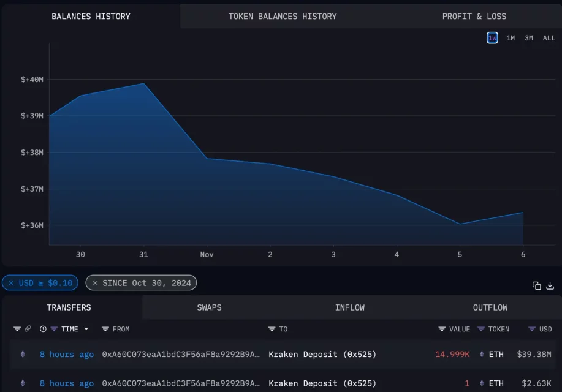Image resolution: width=562 pixels, height=392 pixels.
Task: Remove the USD ≥ $0.10 filter chip
Action: (x=11, y=283)
